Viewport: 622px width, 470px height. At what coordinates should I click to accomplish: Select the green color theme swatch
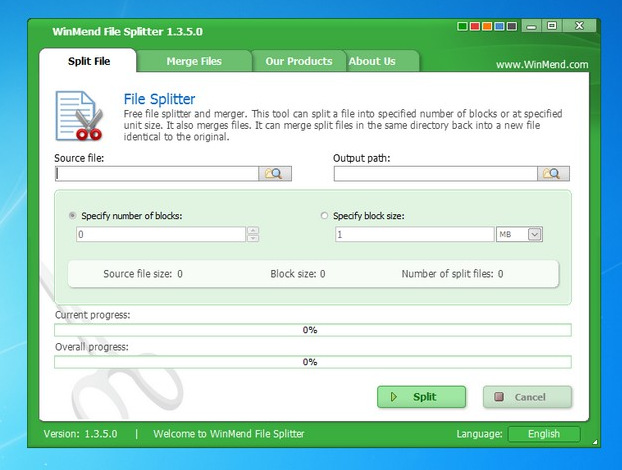[462, 27]
